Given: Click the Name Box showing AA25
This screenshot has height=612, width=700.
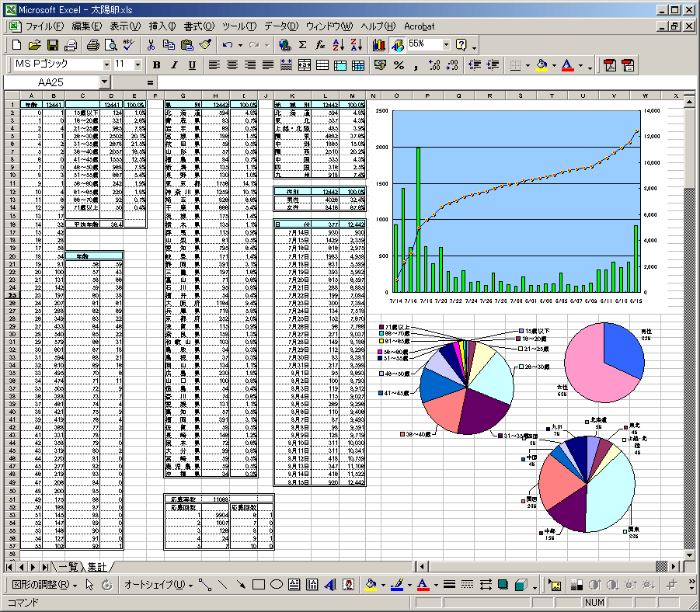Looking at the screenshot, I should tap(50, 82).
